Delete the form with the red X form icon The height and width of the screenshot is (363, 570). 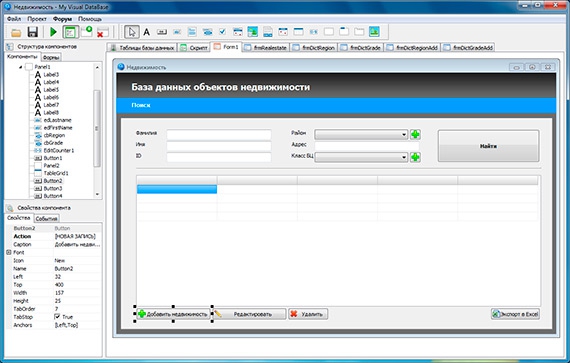click(103, 32)
